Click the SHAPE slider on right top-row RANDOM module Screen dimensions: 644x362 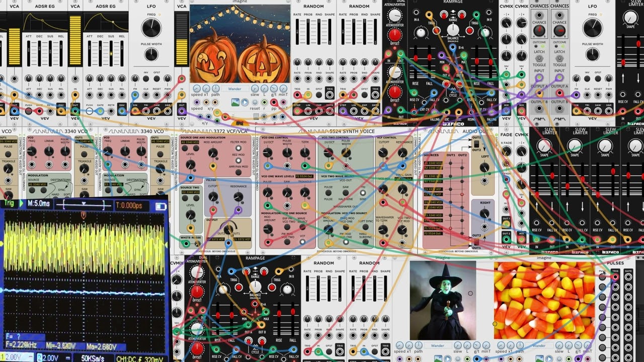point(375,31)
